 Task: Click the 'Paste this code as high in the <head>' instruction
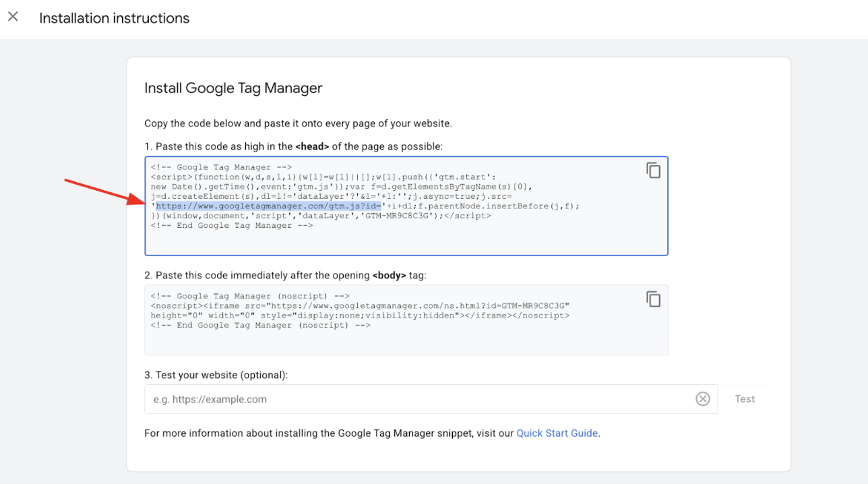click(x=294, y=146)
